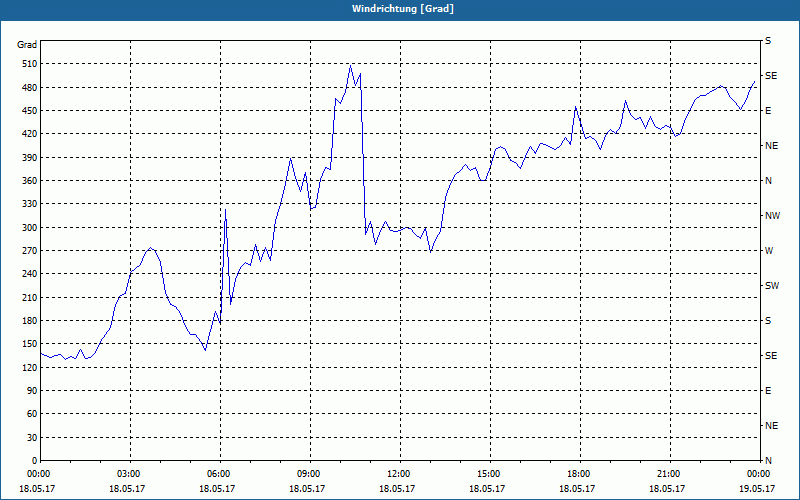Select the 09:00 time label
The width and height of the screenshot is (800, 500).
[310, 473]
